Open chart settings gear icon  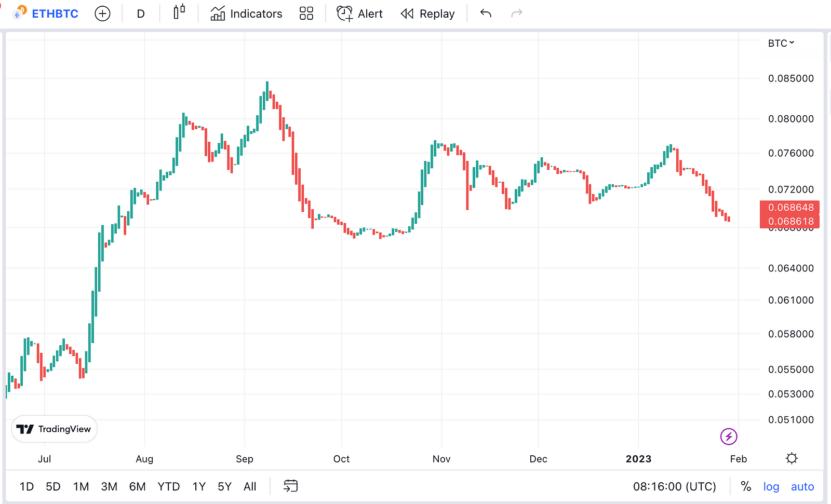(792, 458)
